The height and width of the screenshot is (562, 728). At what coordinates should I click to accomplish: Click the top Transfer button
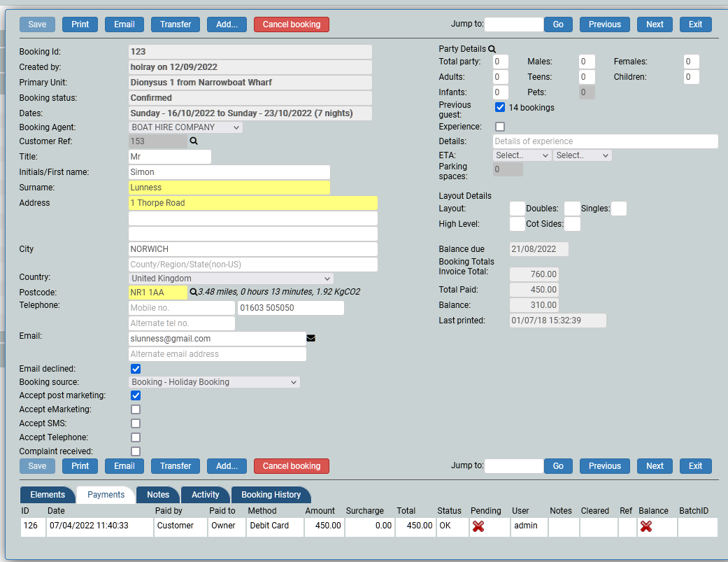click(x=176, y=24)
